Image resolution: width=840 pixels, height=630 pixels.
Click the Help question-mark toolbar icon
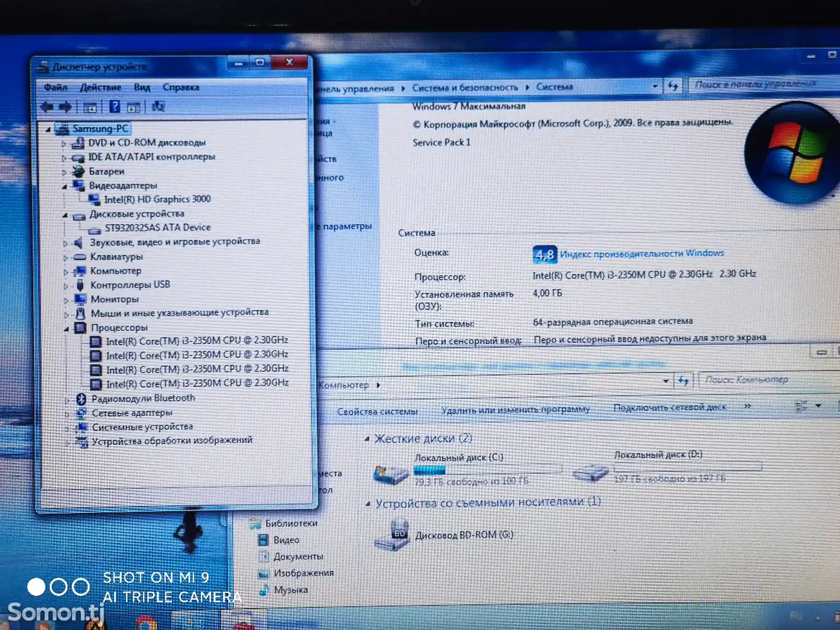click(114, 107)
